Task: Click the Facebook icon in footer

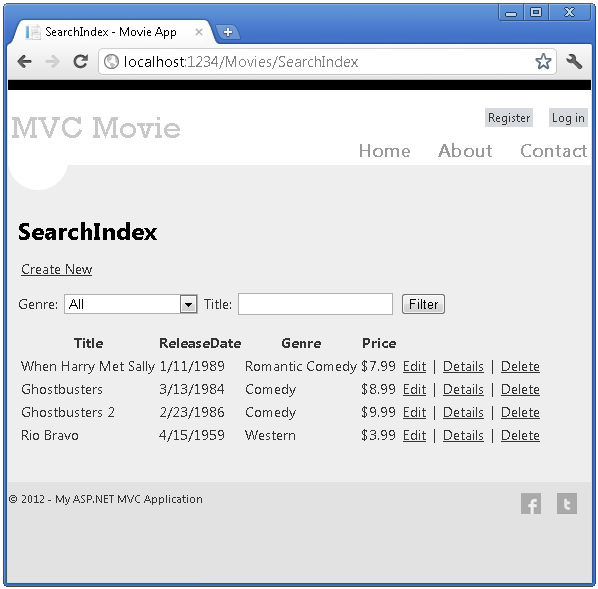Action: [531, 504]
